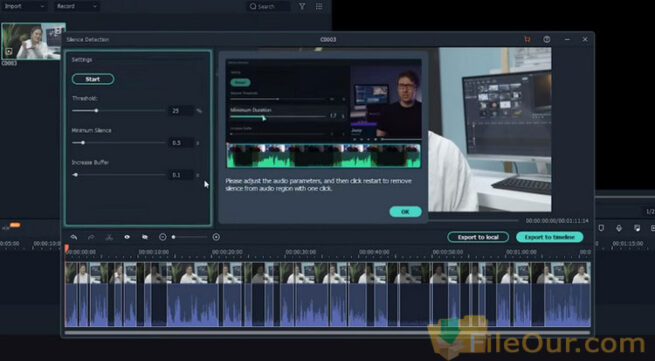Click the marker shield icon in main timeline

601,228
